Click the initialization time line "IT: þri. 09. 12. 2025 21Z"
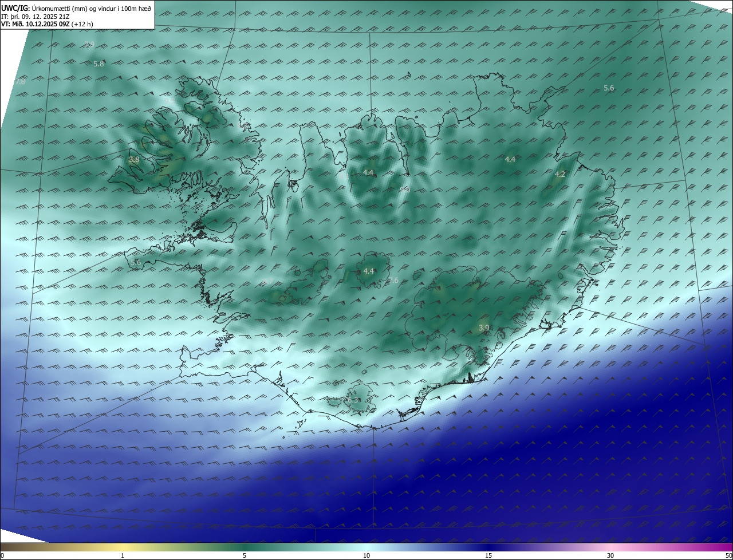This screenshot has height=560, width=733. [x=36, y=17]
